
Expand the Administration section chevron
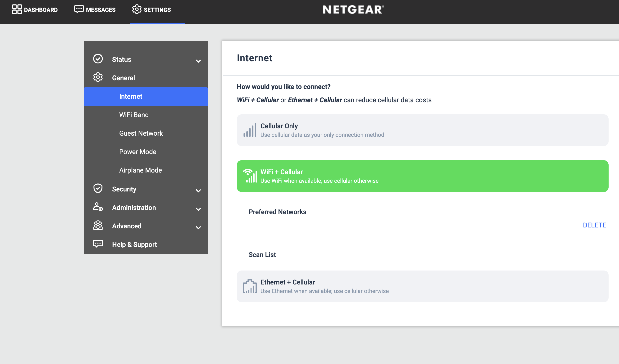coord(198,209)
